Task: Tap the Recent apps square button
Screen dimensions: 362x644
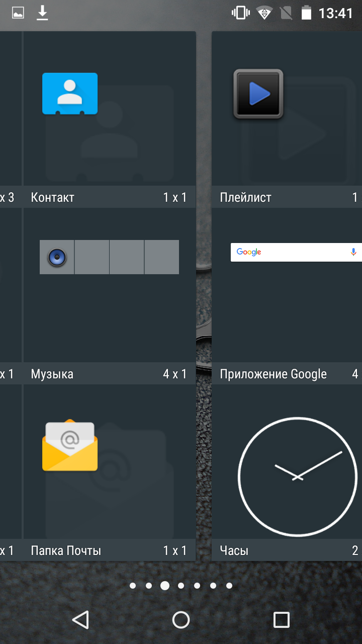Action: pyautogui.click(x=282, y=620)
